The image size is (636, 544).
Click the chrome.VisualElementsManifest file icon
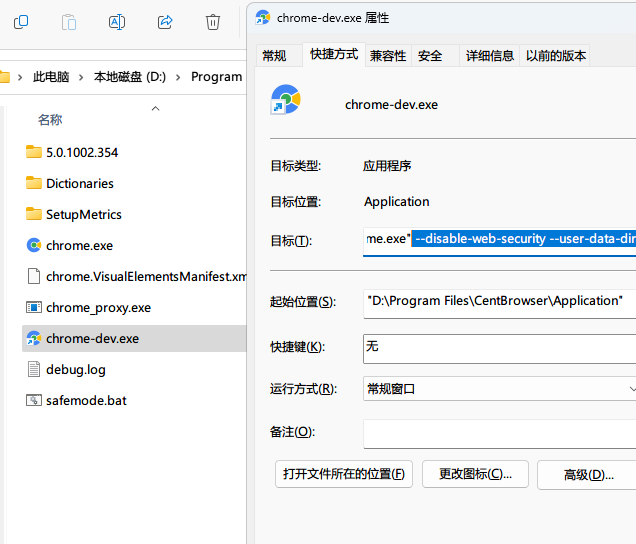coord(34,276)
